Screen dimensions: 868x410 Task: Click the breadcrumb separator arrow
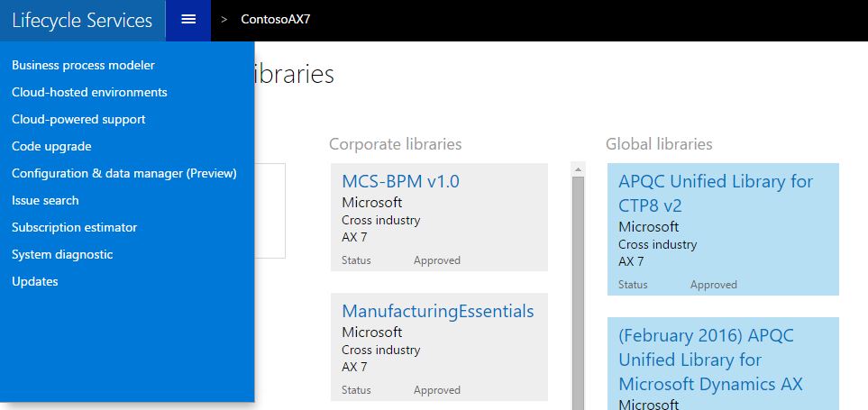224,20
